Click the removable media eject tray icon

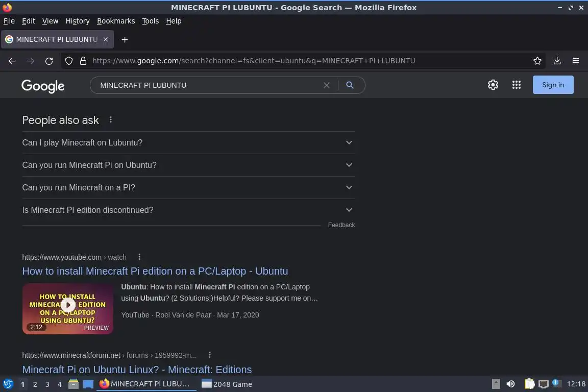point(496,384)
